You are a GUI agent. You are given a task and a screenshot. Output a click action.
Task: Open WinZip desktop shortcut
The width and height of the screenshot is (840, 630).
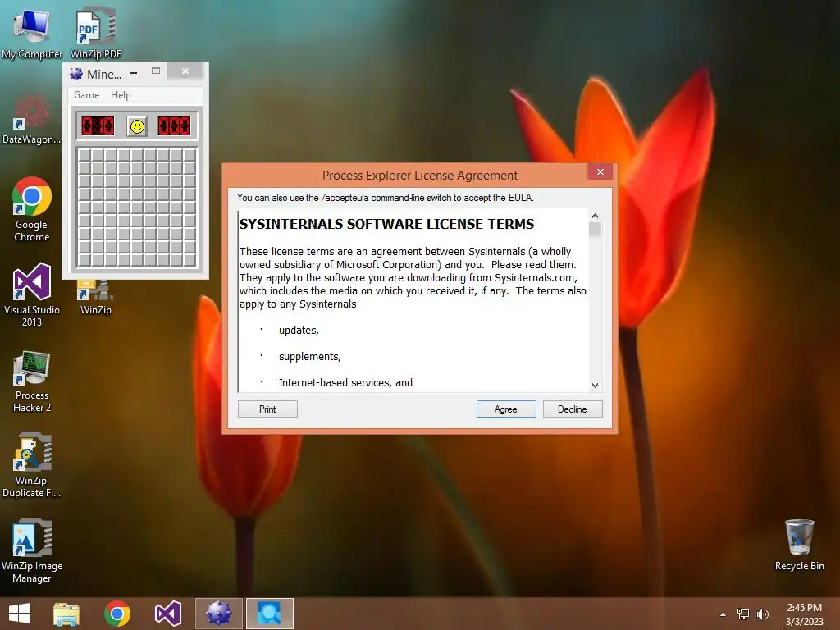click(x=95, y=298)
